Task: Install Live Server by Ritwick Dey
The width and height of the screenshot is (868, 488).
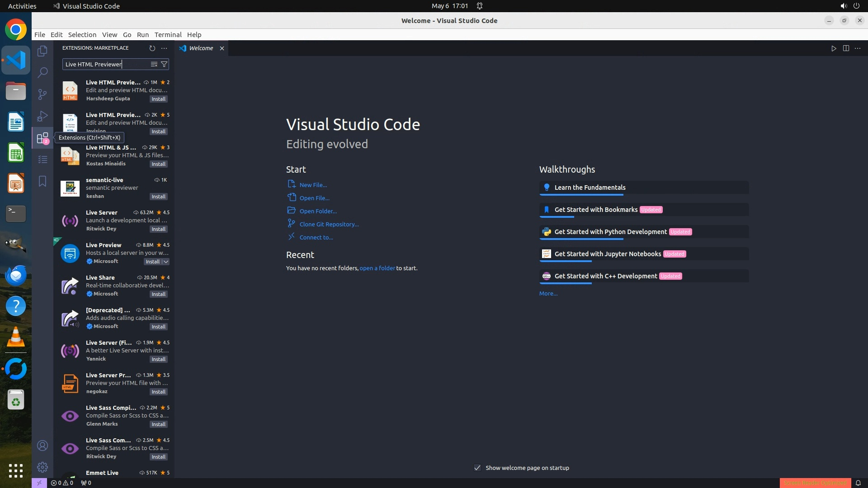Action: point(158,229)
